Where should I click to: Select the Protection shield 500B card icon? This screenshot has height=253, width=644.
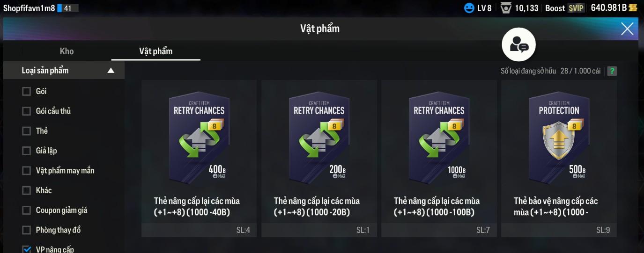click(x=559, y=136)
